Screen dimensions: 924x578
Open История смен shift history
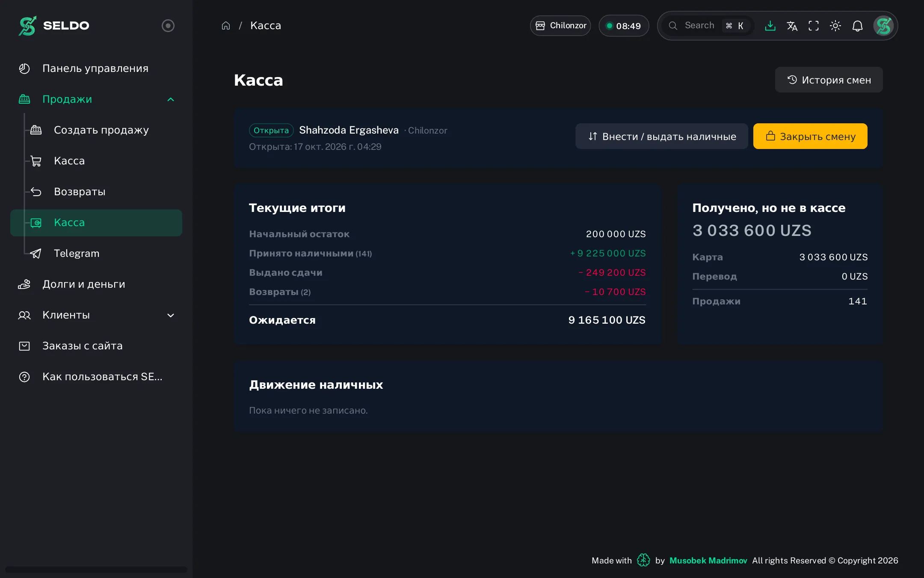(x=829, y=80)
